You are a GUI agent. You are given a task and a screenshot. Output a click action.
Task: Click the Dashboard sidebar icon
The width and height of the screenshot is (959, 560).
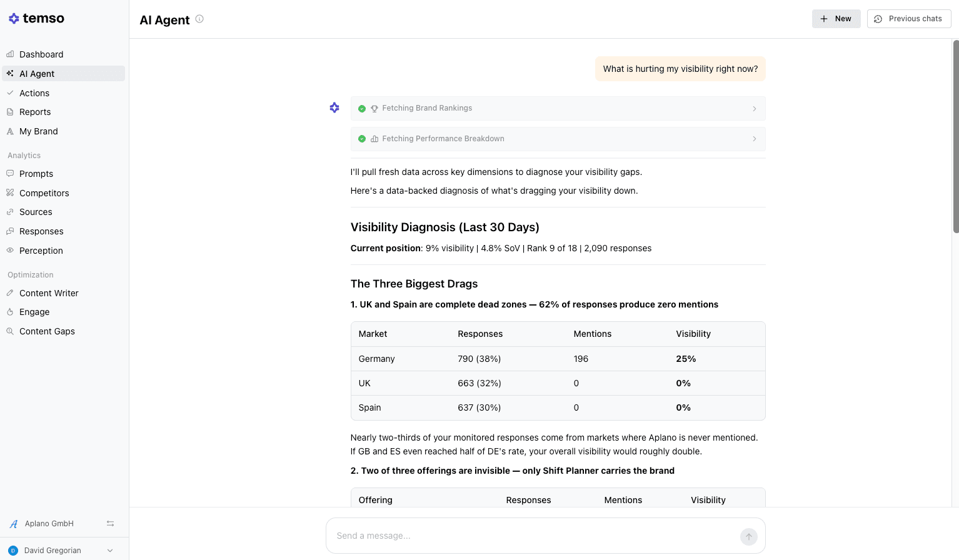[10, 54]
